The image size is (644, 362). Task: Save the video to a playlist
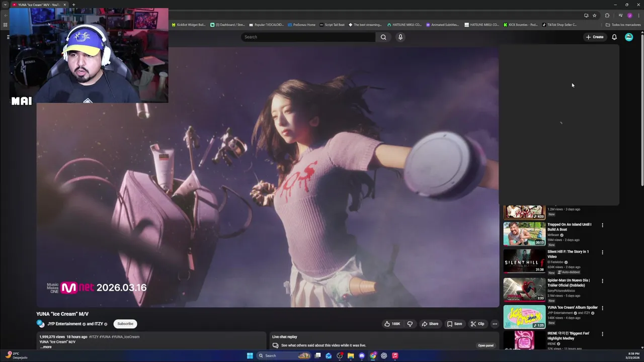point(455,324)
